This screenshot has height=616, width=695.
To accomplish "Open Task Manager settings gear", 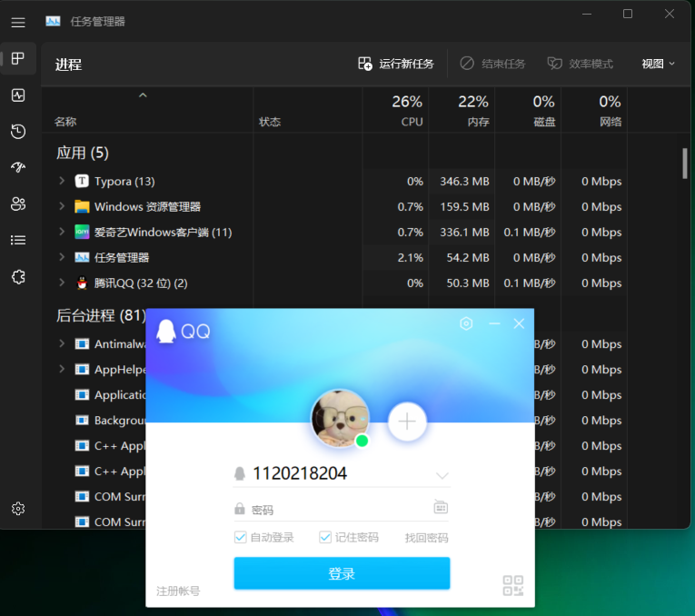I will coord(18,508).
